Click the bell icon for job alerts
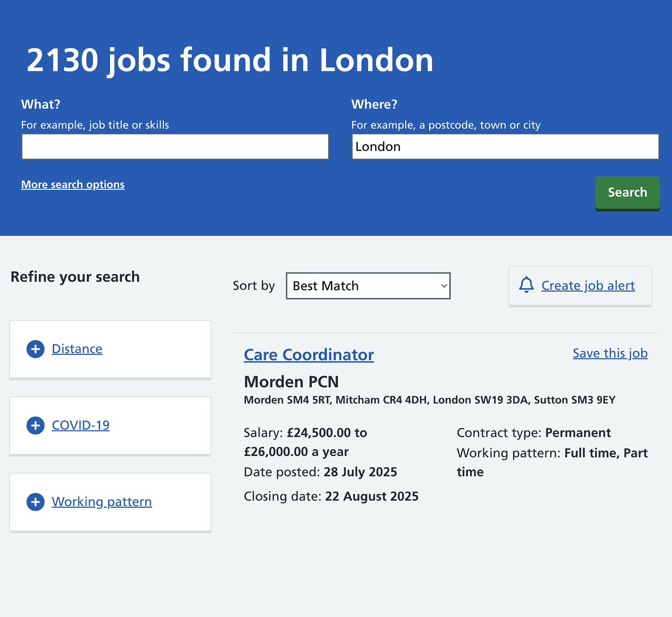The image size is (672, 617). point(526,285)
